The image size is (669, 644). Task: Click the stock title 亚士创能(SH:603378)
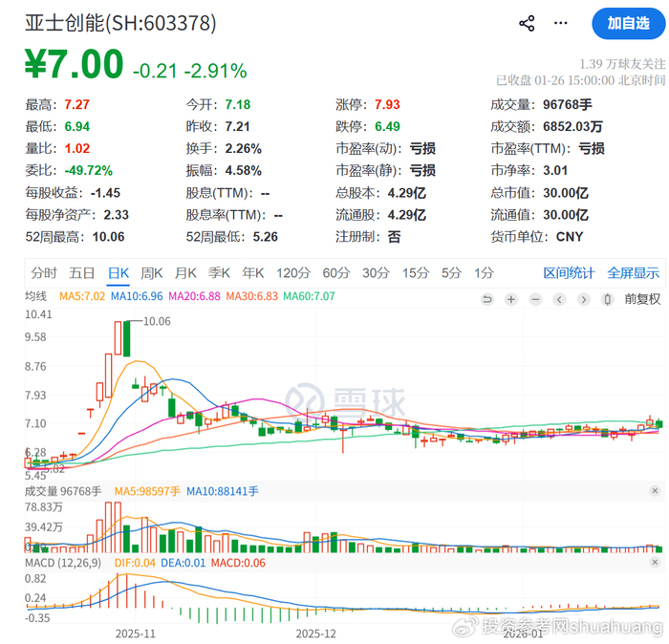click(x=120, y=23)
